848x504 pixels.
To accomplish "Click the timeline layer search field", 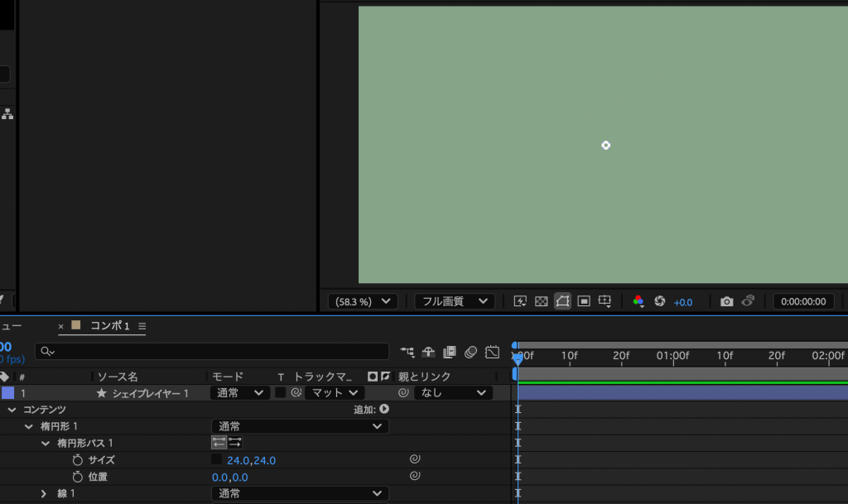I will [217, 352].
